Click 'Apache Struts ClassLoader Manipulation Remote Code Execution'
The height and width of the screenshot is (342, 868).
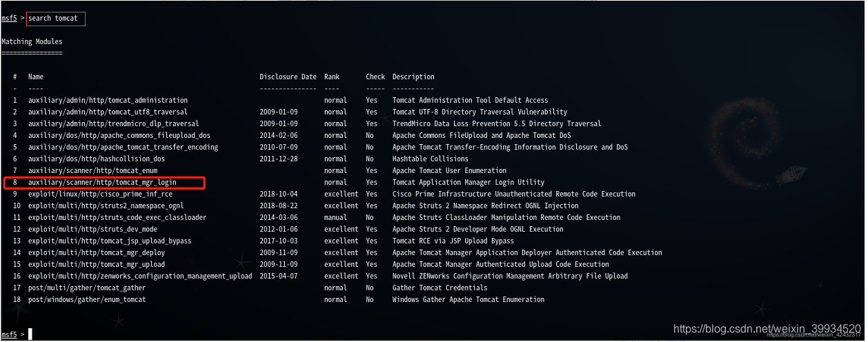(507, 217)
